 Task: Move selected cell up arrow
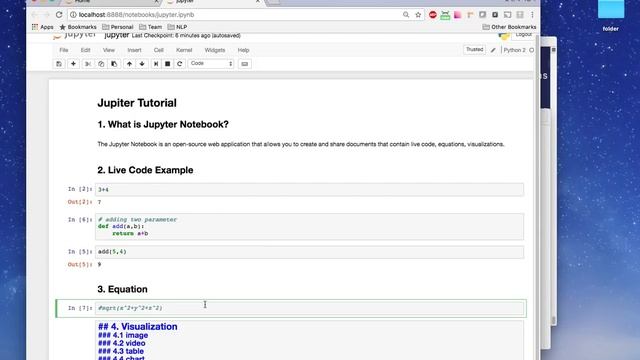pyautogui.click(x=129, y=64)
